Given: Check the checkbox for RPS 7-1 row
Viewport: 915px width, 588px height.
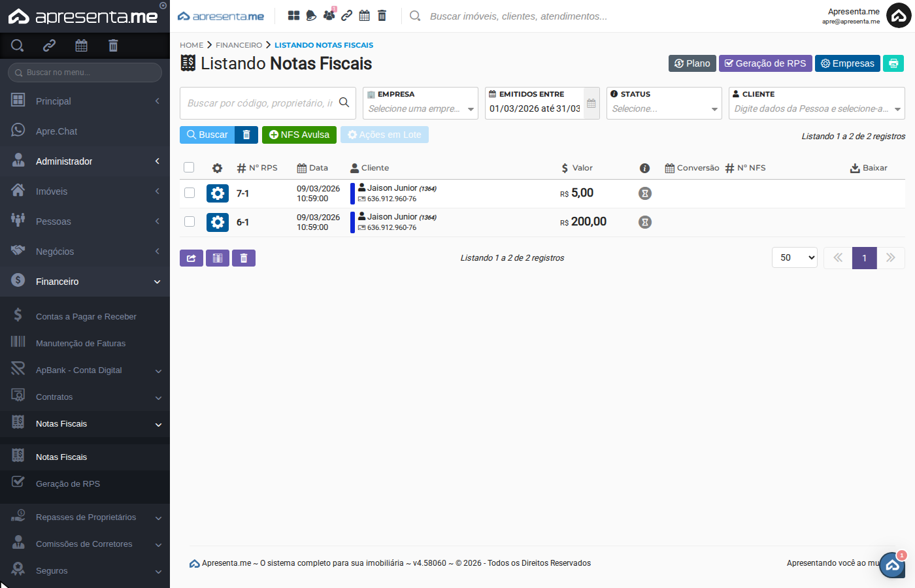Looking at the screenshot, I should [190, 193].
